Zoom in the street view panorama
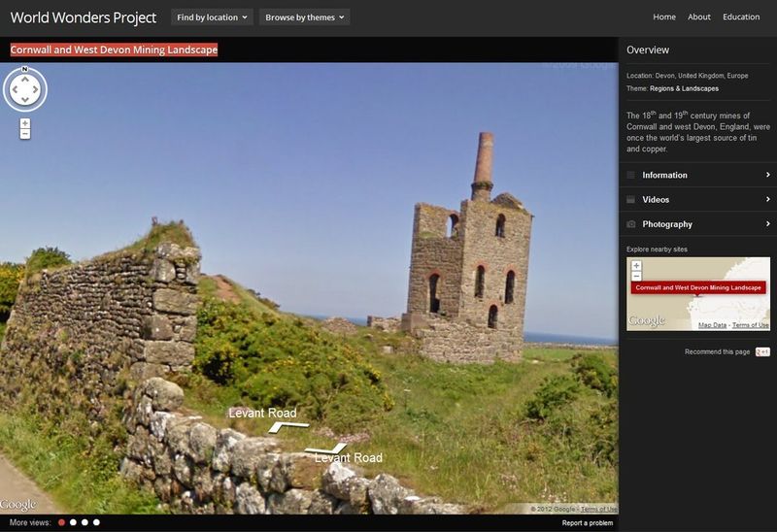The width and height of the screenshot is (777, 532). point(25,123)
